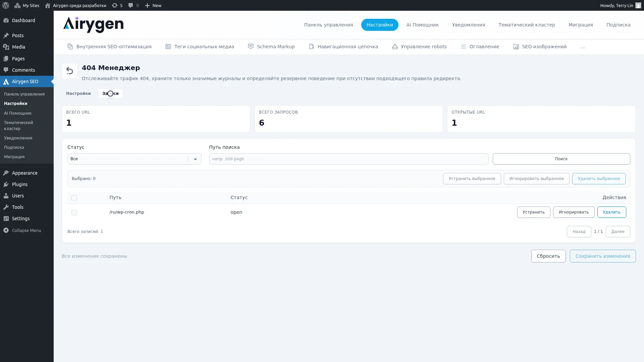The width and height of the screenshot is (644, 362).
Task: Open Appearance in the sidebar
Action: pyautogui.click(x=27, y=173)
